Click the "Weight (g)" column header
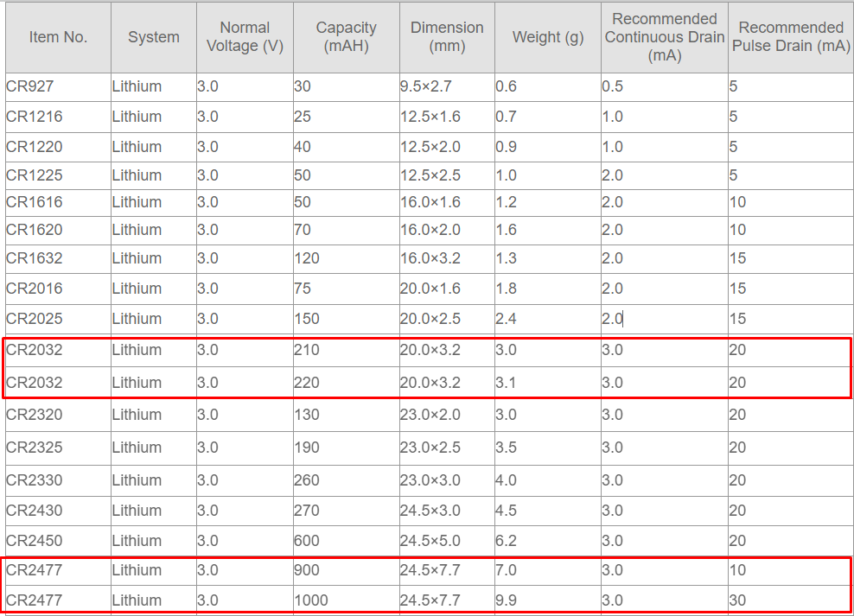This screenshot has width=854, height=616. [548, 37]
